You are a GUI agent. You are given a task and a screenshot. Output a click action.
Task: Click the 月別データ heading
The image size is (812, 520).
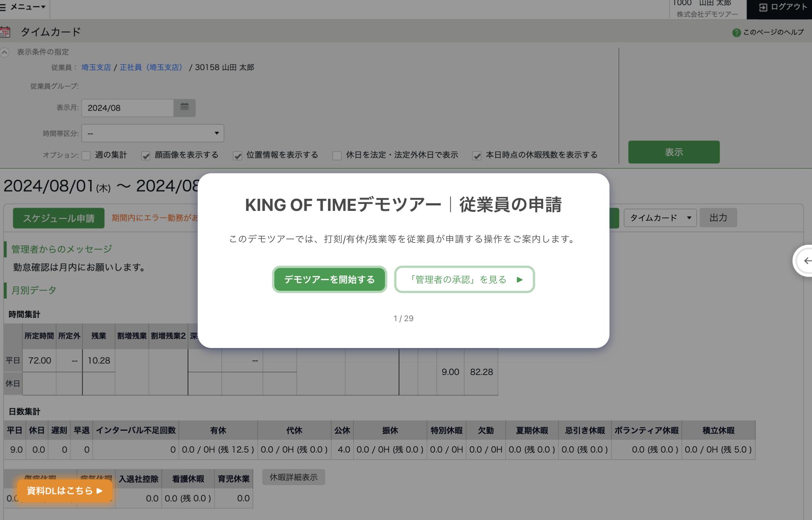click(x=34, y=290)
